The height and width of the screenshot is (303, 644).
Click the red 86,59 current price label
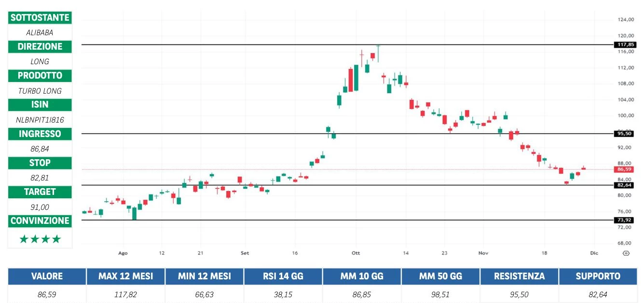pos(623,169)
